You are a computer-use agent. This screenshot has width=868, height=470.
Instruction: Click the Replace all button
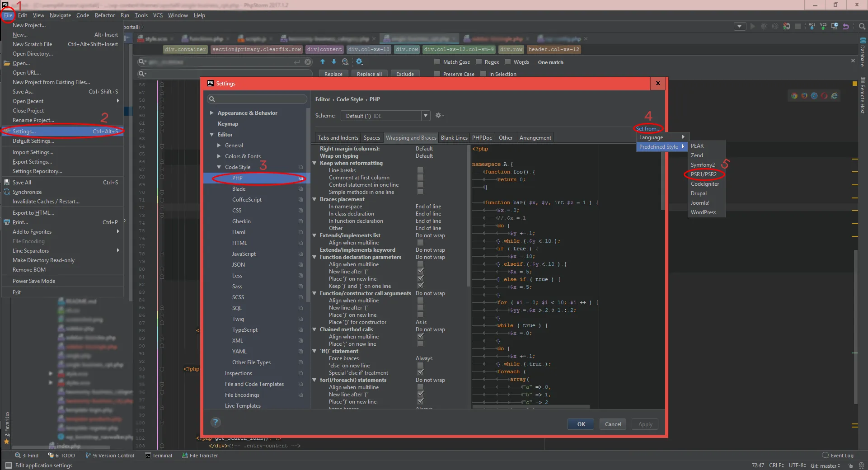(x=369, y=74)
